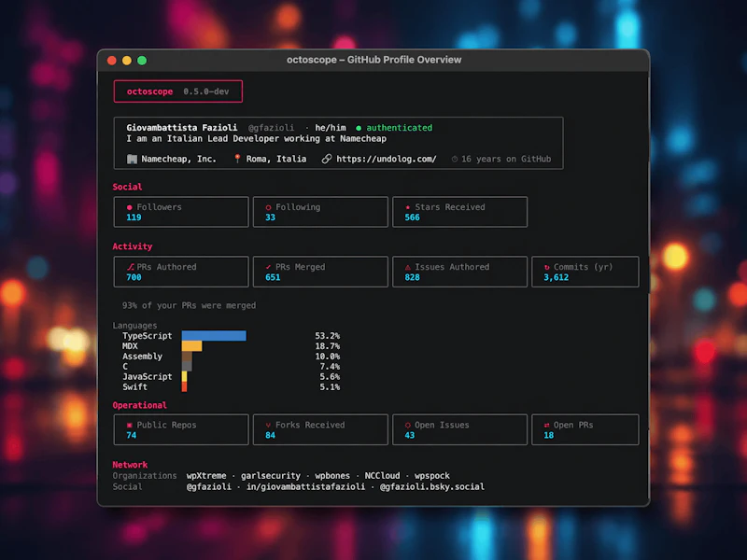Click the Stars Received star icon
Image resolution: width=747 pixels, height=560 pixels.
pos(407,207)
